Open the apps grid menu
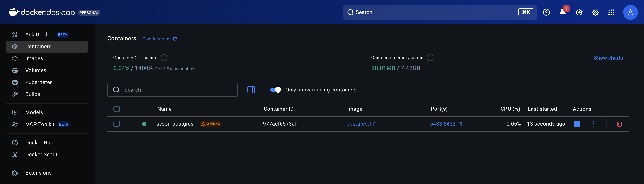 point(611,12)
